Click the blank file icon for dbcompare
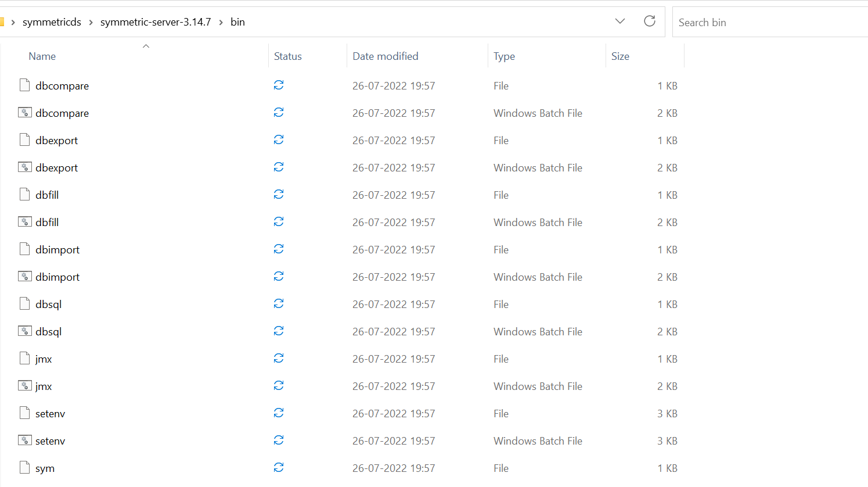This screenshot has width=868, height=487. 24,85
